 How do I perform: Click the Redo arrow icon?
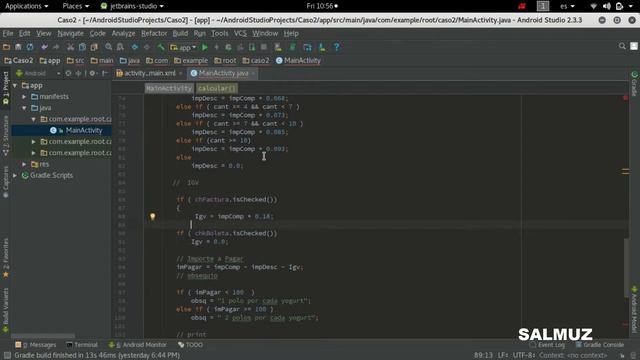56,47
